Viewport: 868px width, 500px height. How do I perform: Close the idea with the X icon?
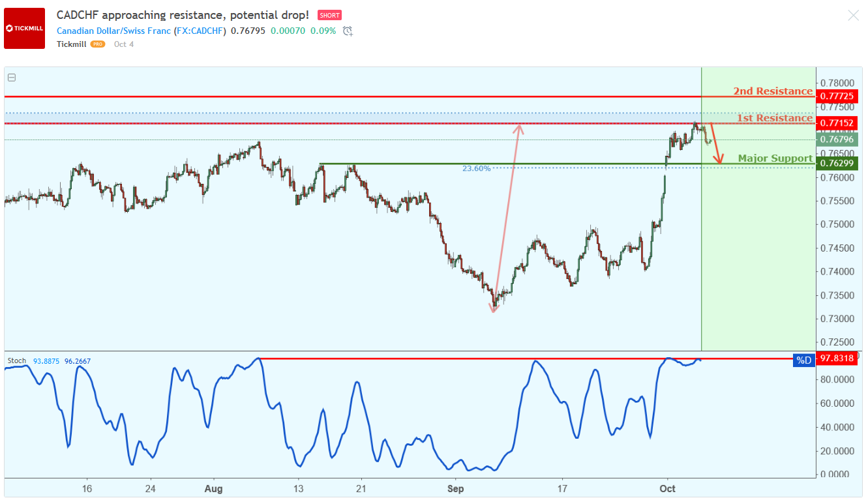click(x=853, y=15)
